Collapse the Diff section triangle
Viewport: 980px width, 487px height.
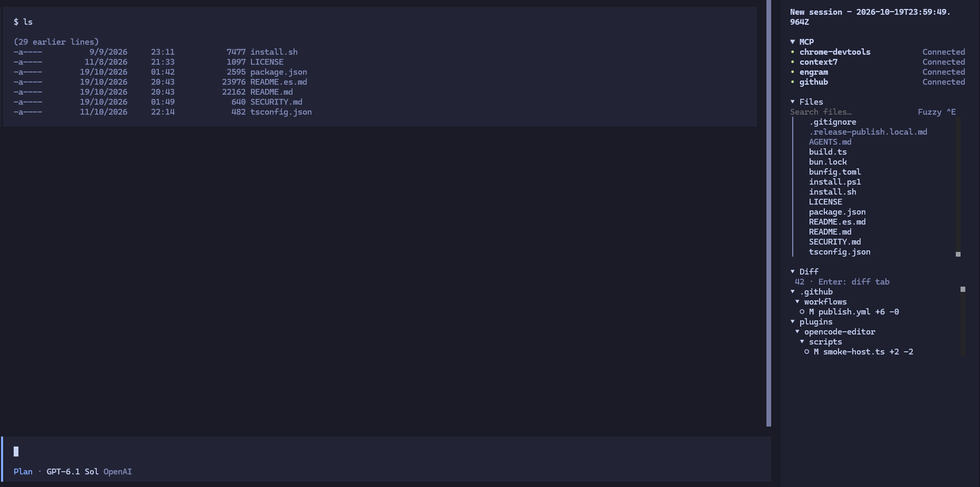click(x=793, y=271)
